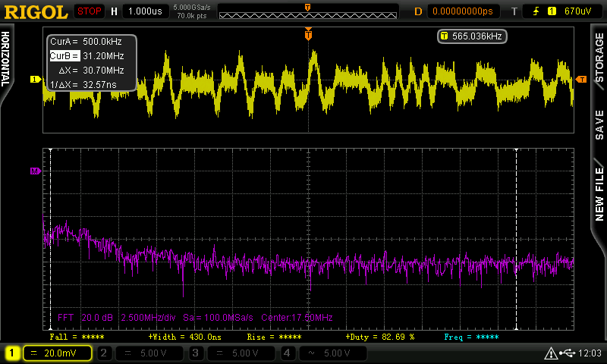Viewport: 607px width, 364px height.
Task: Select the NEW FILE menu item
Action: coord(599,194)
